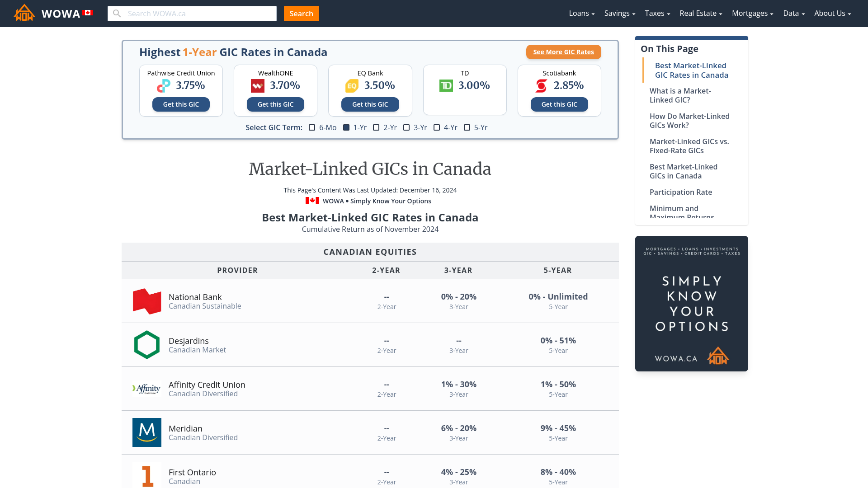Click Desjardins provider name
Viewport: 868px width, 488px height.
coord(189,341)
